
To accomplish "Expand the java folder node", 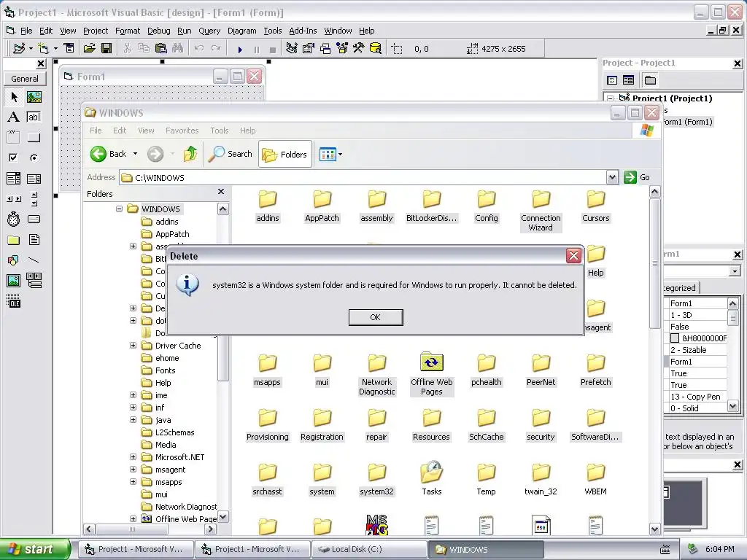I will click(x=133, y=420).
